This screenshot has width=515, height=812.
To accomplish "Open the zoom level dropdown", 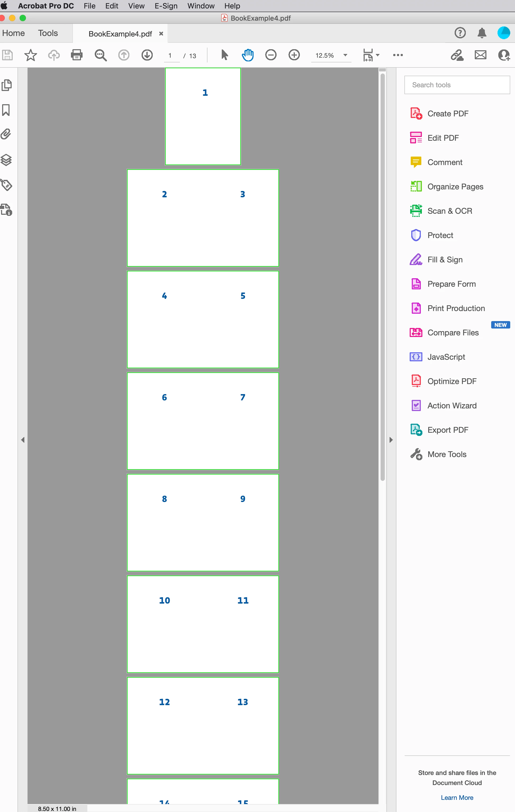I will click(345, 55).
